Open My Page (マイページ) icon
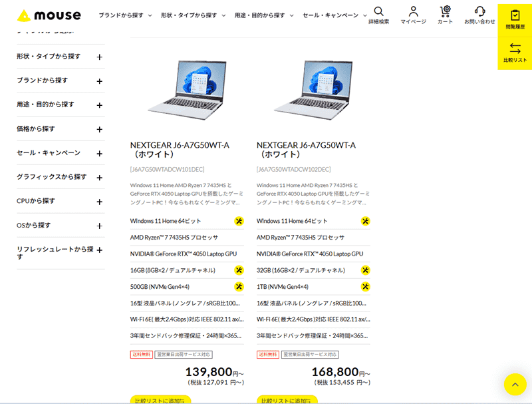Screen dimensions: 532x404 click(x=413, y=15)
